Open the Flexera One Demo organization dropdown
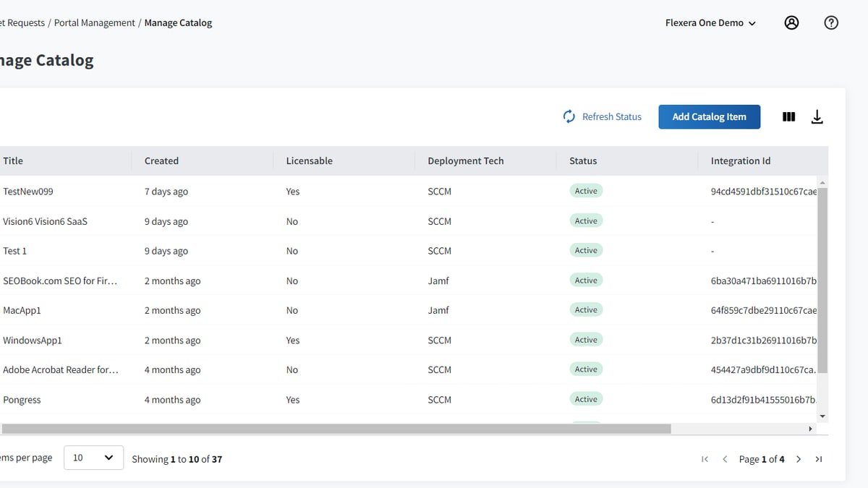This screenshot has width=868, height=488. point(710,22)
